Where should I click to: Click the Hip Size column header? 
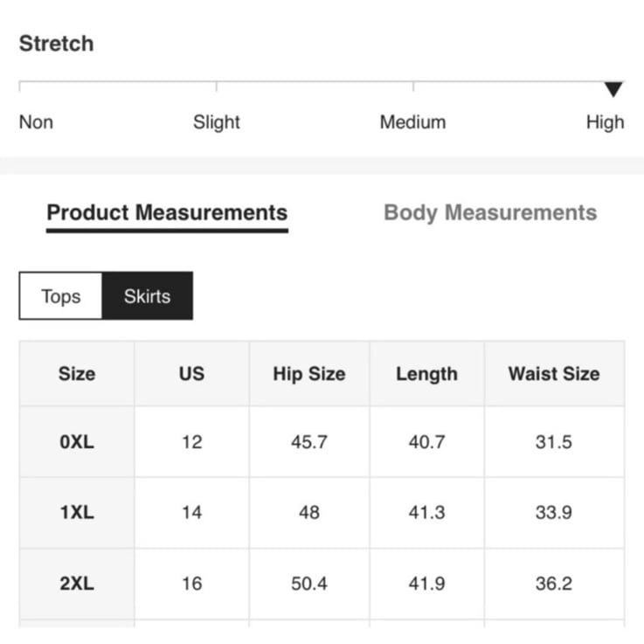[x=309, y=374]
